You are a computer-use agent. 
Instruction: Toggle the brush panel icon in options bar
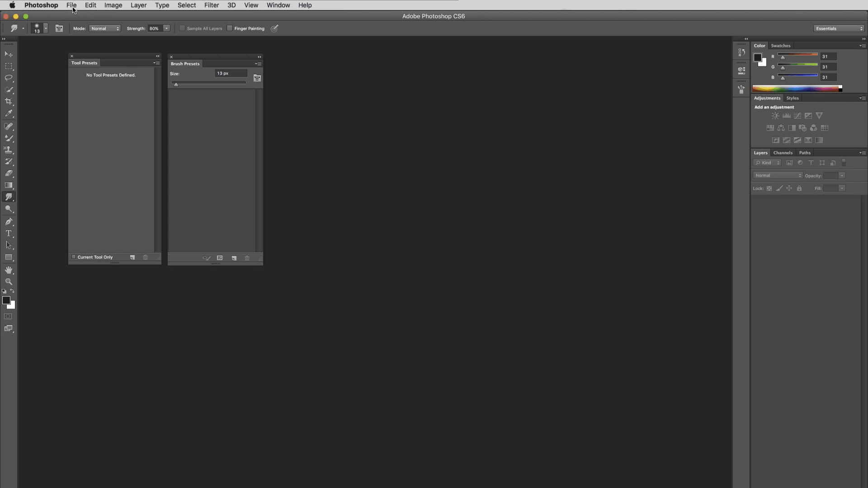click(x=59, y=28)
